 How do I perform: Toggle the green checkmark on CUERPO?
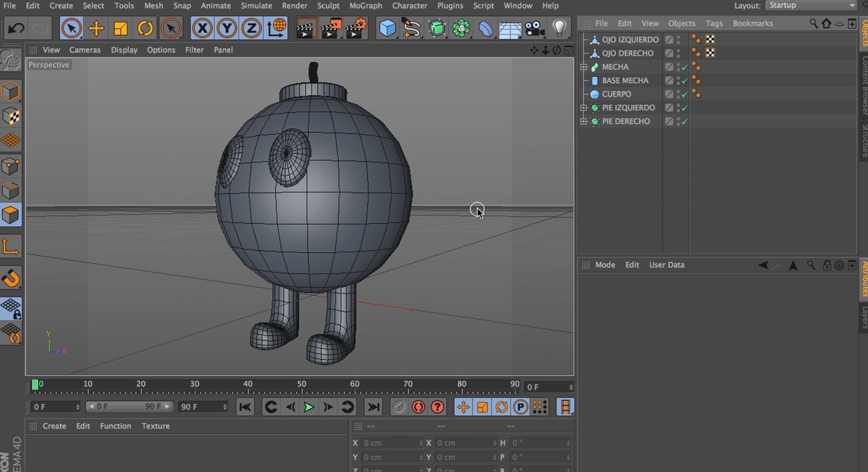684,94
